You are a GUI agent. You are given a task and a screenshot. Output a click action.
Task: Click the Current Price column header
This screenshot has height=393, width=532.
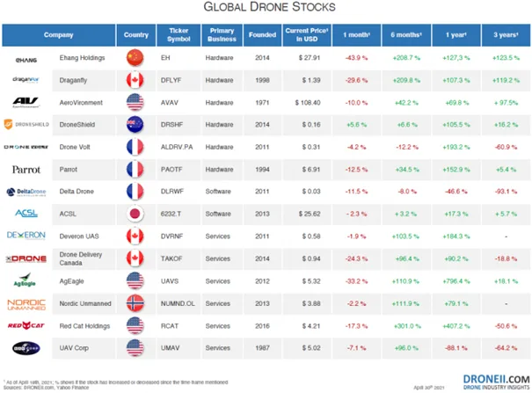pos(306,34)
